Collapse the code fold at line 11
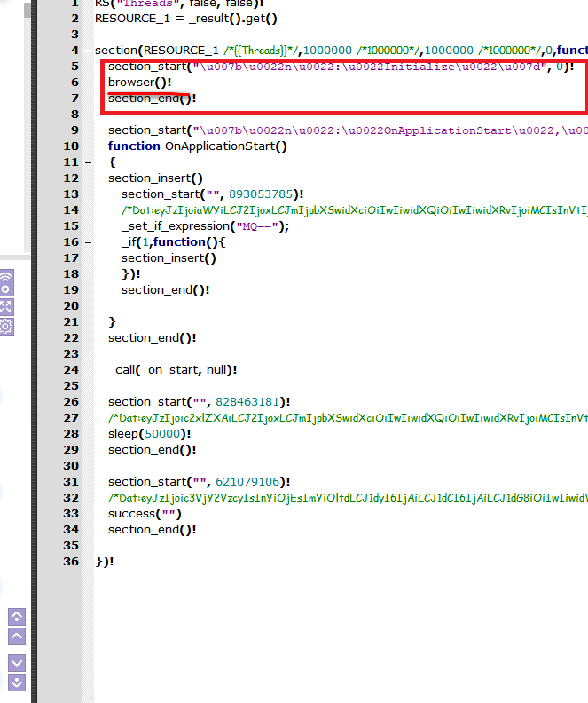Image resolution: width=588 pixels, height=703 pixels. click(x=87, y=162)
